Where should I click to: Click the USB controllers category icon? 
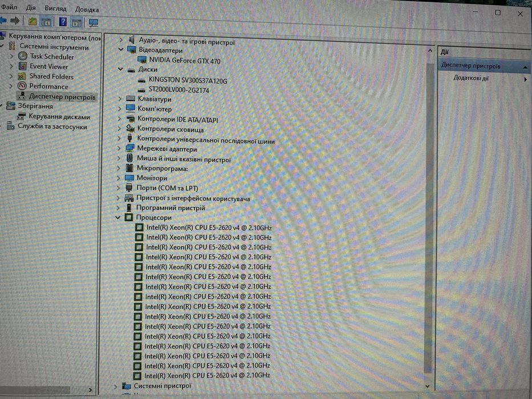pos(129,138)
